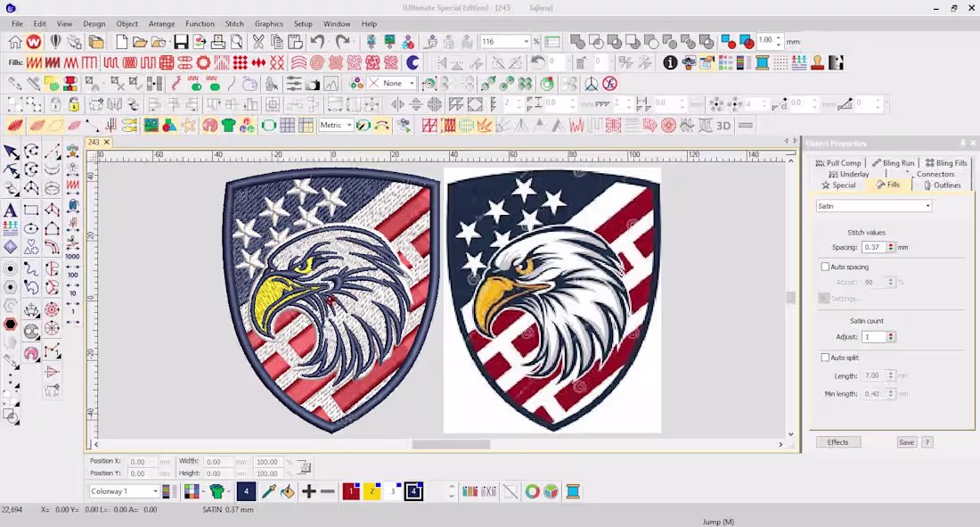Click the red Wilcom W icon
980x527 pixels.
pyautogui.click(x=34, y=42)
